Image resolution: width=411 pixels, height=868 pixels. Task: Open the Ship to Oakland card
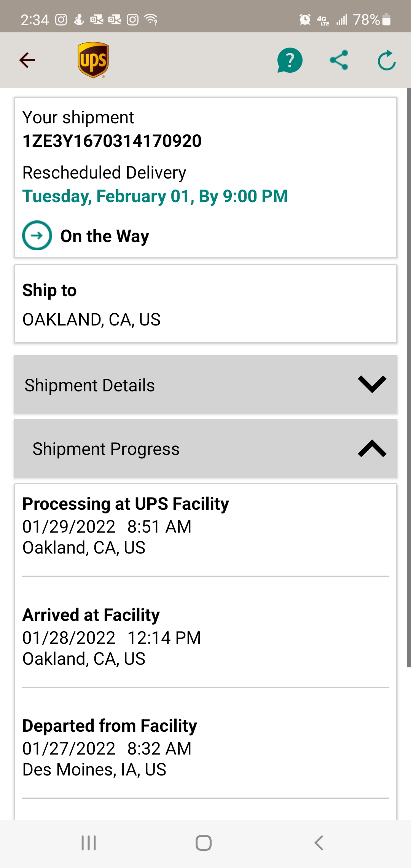(x=205, y=304)
